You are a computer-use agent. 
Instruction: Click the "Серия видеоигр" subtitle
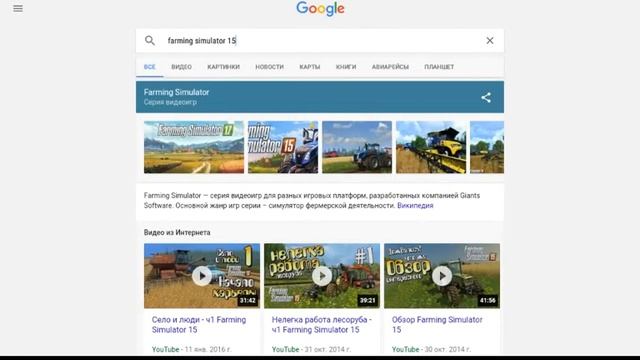[x=170, y=102]
